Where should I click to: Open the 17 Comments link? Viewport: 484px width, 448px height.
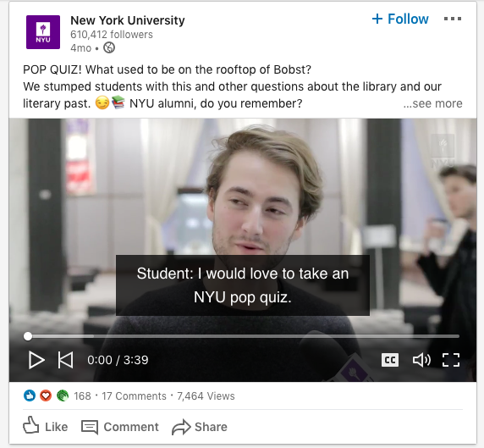coord(134,396)
